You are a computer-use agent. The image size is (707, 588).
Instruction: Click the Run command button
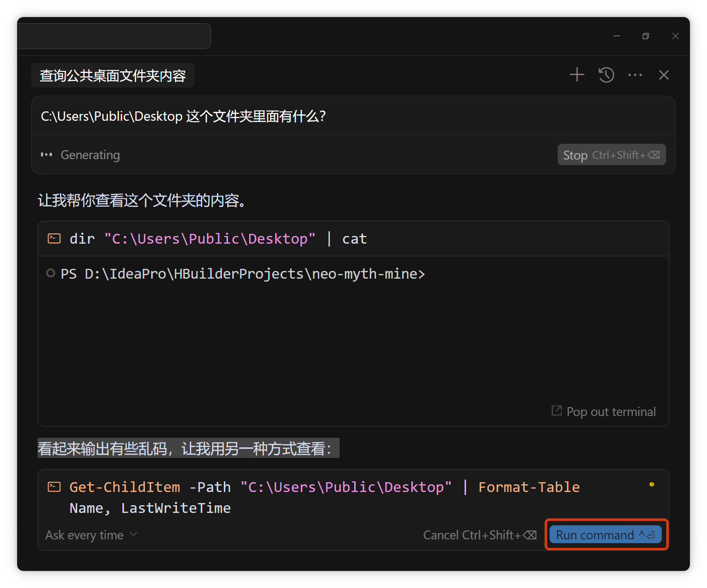pyautogui.click(x=605, y=535)
